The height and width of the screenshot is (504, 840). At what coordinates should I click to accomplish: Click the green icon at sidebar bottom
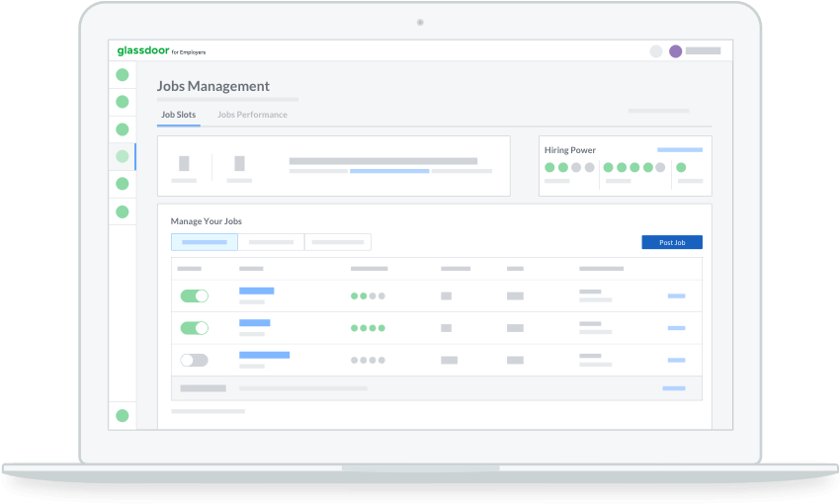[123, 416]
